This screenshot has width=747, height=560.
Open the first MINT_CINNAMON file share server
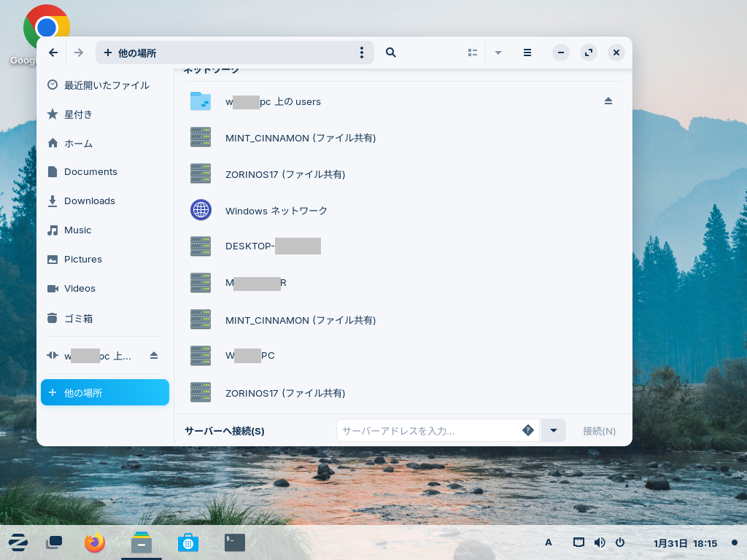click(300, 138)
